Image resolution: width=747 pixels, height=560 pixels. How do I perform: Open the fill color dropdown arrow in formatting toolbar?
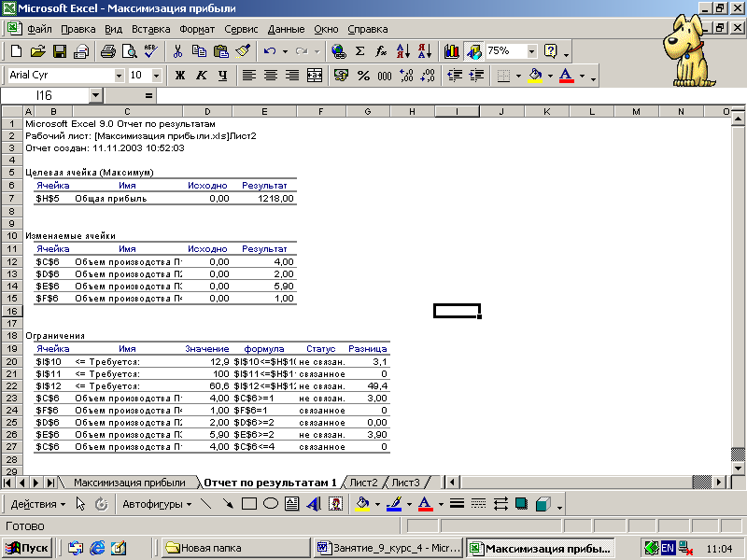tap(550, 76)
